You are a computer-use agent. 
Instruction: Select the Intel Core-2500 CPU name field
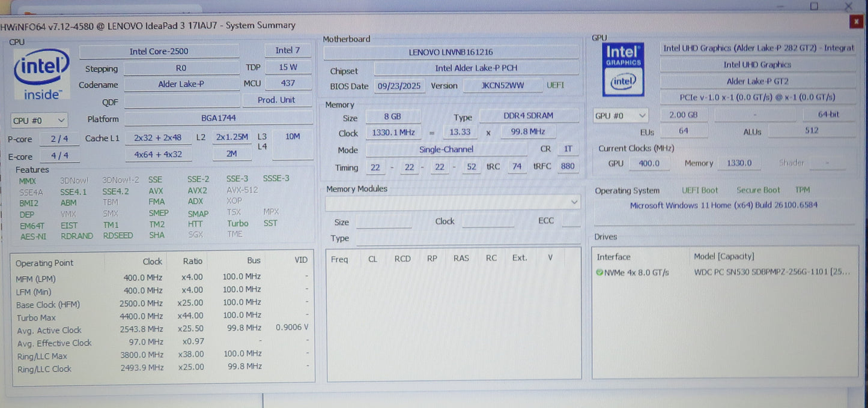159,51
